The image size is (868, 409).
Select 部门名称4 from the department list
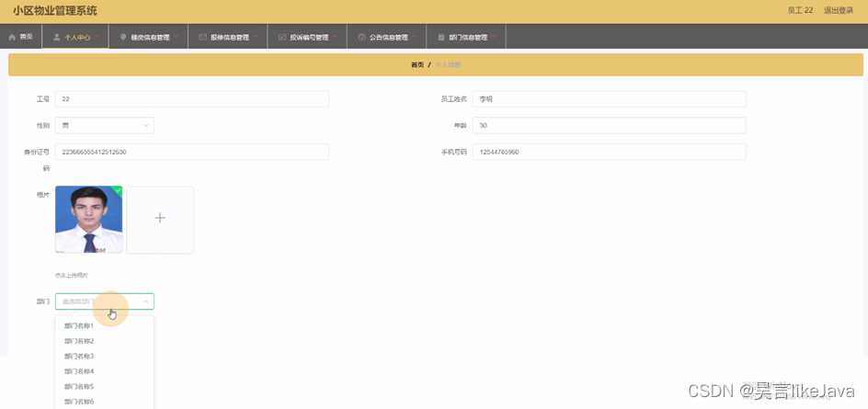(105, 371)
